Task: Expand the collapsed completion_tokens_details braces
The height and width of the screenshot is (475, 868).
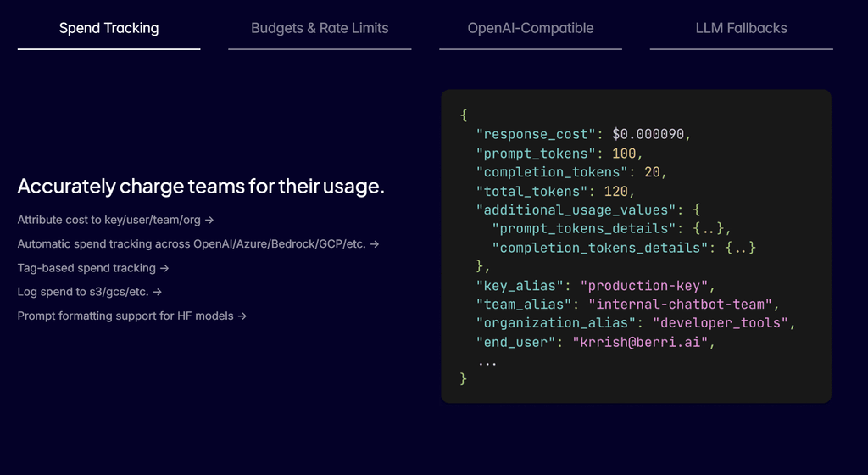Action: pos(740,248)
